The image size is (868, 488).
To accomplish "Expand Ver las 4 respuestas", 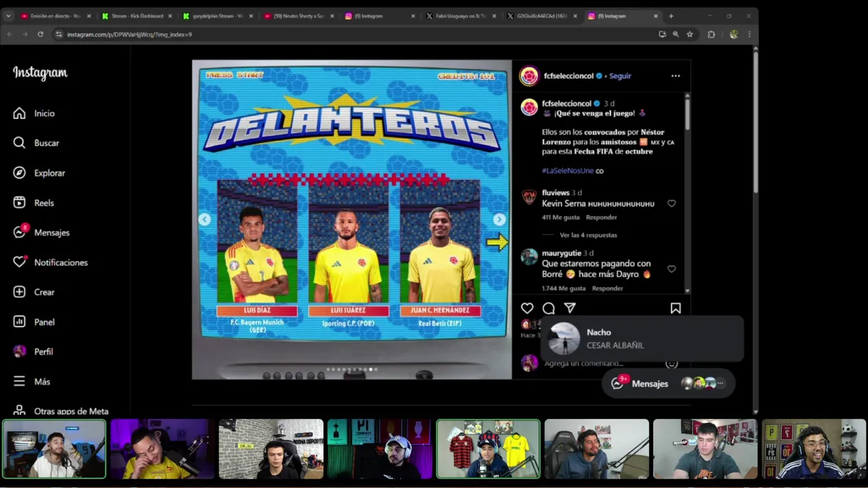I will pos(588,235).
